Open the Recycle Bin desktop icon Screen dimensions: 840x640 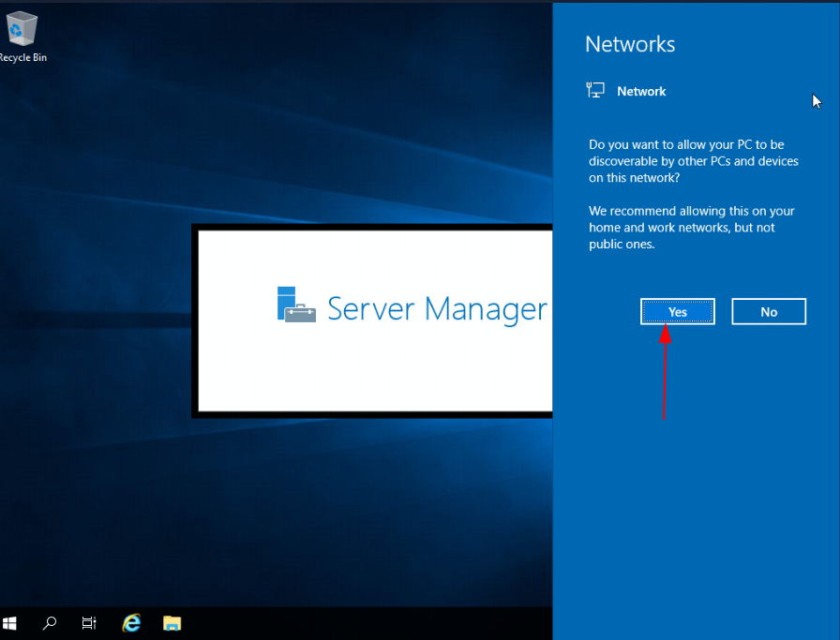(x=22, y=37)
